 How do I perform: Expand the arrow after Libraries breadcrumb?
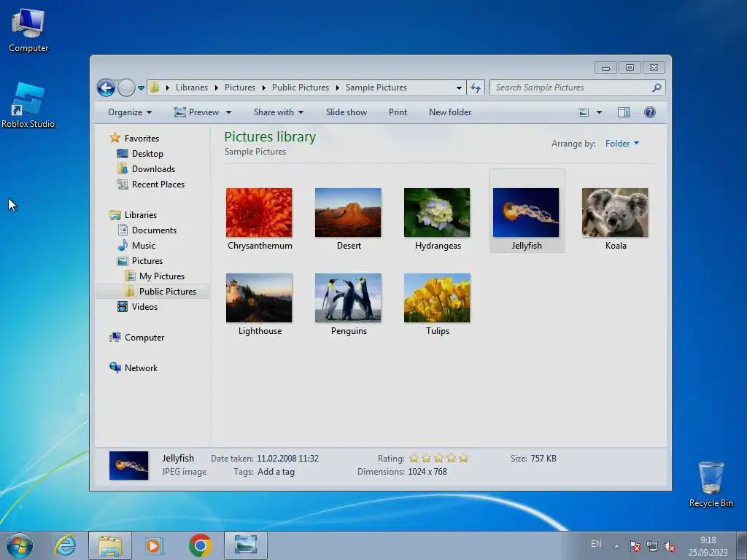click(x=216, y=87)
